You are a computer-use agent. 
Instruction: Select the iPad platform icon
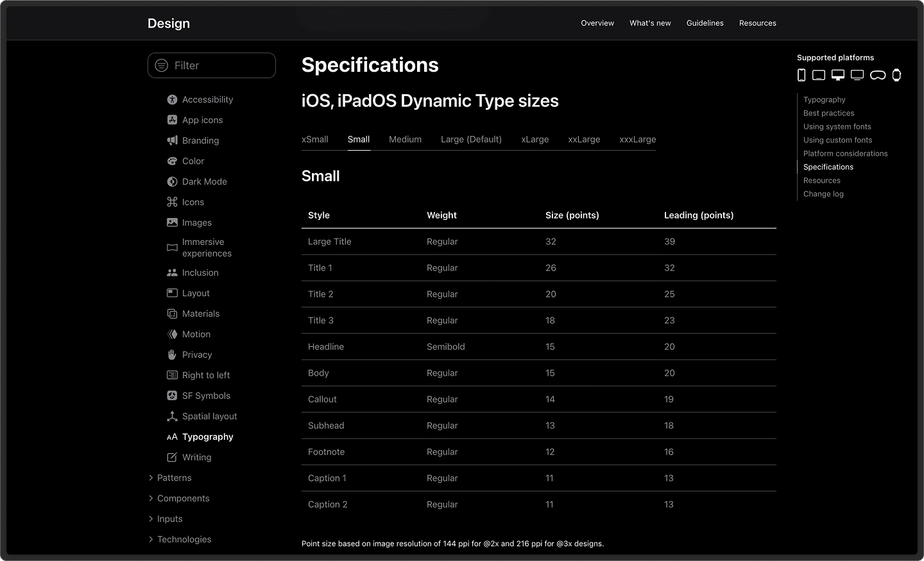tap(819, 75)
